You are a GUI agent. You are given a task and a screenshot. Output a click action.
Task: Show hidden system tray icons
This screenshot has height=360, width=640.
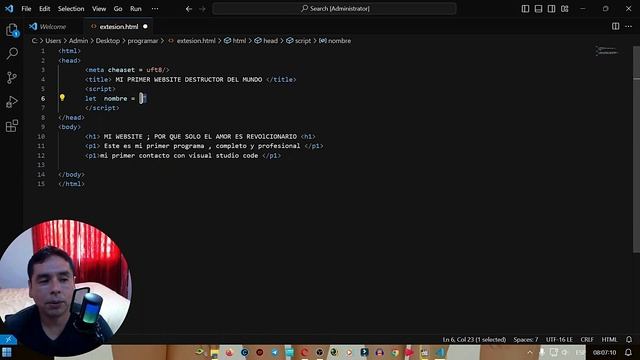pyautogui.click(x=530, y=352)
